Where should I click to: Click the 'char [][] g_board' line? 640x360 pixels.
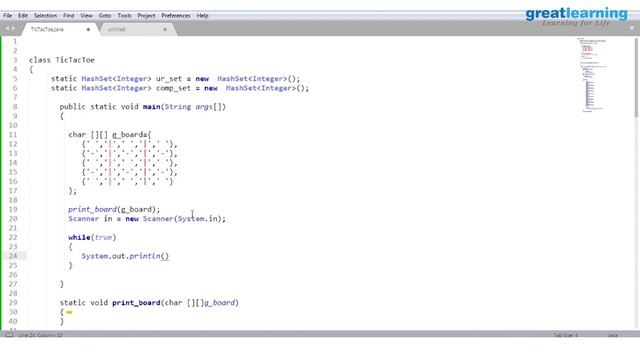tap(110, 135)
